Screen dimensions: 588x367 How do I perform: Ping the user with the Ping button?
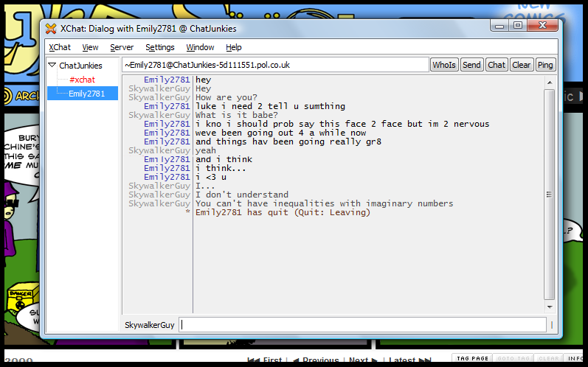tap(545, 65)
